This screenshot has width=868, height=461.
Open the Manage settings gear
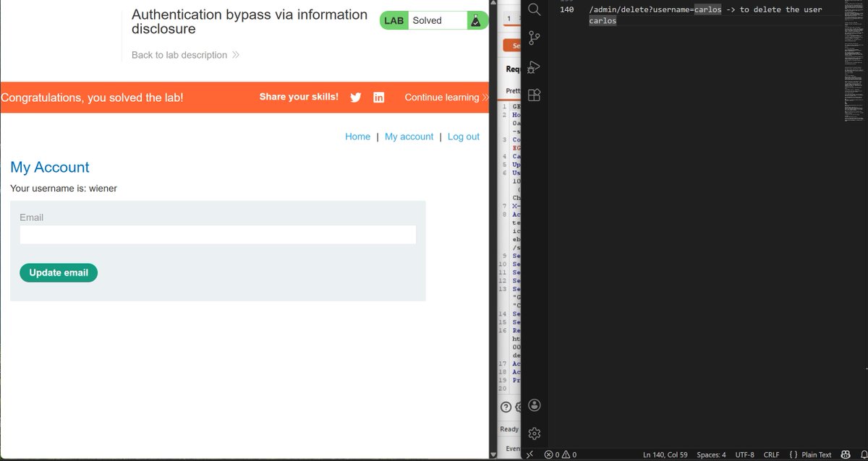click(534, 432)
